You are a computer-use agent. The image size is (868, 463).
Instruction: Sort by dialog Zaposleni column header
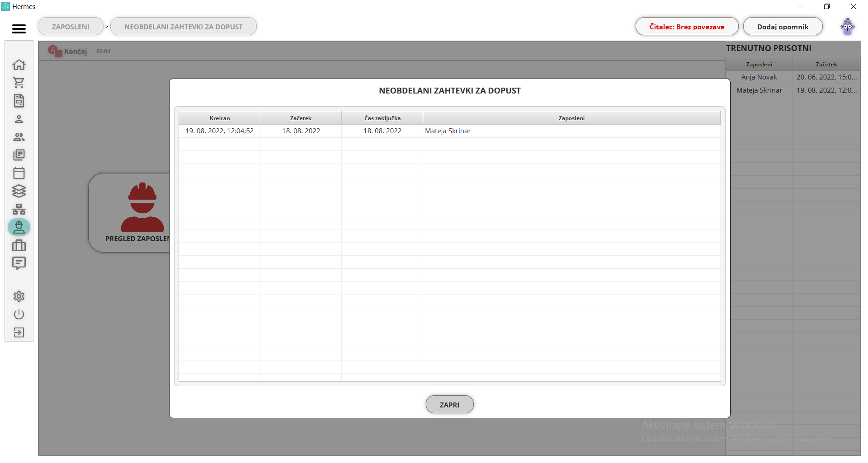pyautogui.click(x=571, y=118)
